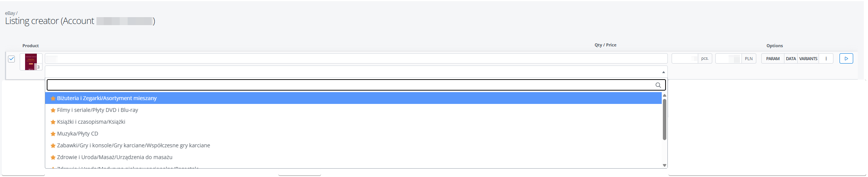Click the star beside Muzyka/Płyty CD
This screenshot has height=177, width=868.
point(53,134)
